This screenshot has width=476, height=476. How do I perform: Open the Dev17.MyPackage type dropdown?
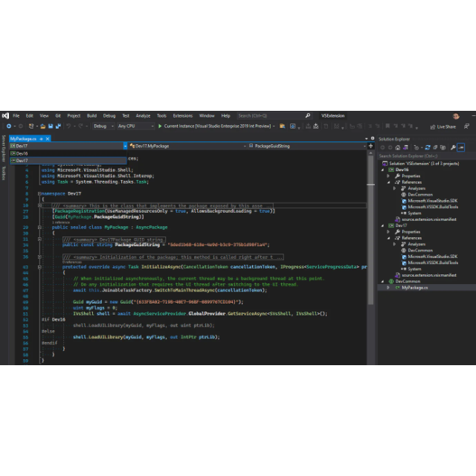coord(187,146)
